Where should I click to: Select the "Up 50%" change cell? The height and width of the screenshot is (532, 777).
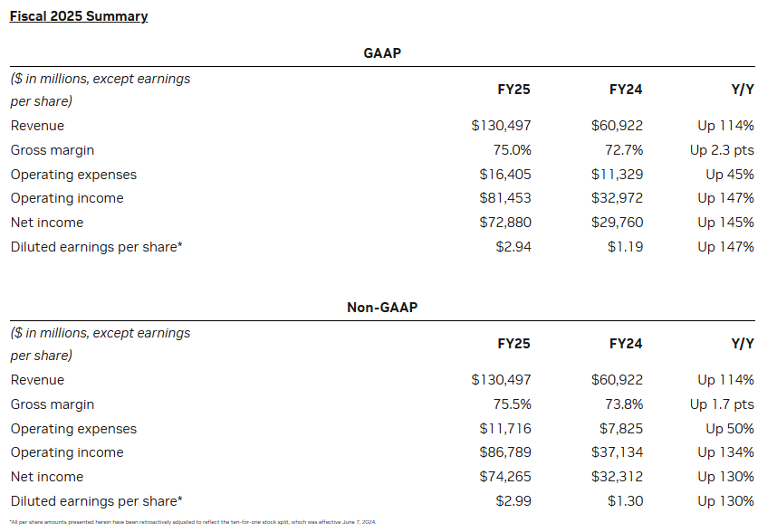[730, 429]
